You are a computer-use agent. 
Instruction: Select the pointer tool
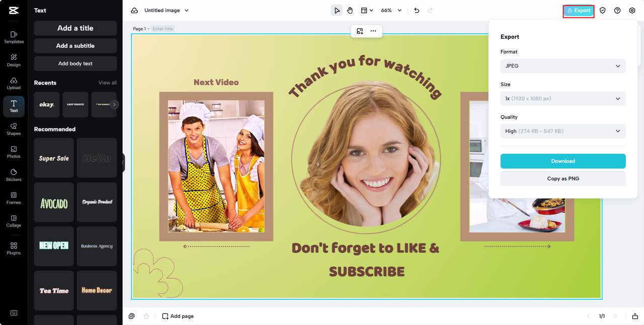point(337,11)
